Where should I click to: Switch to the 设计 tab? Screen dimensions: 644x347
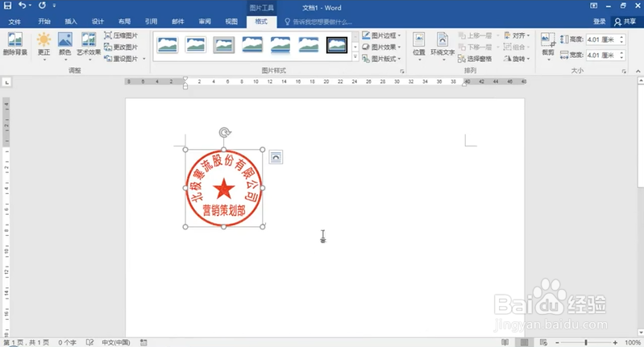[x=98, y=21]
